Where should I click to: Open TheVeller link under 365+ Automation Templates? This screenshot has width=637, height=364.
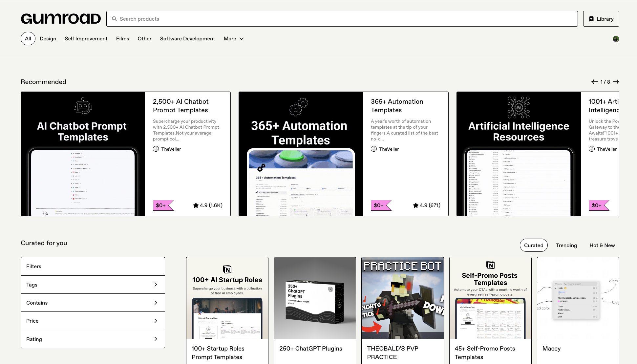pyautogui.click(x=389, y=149)
